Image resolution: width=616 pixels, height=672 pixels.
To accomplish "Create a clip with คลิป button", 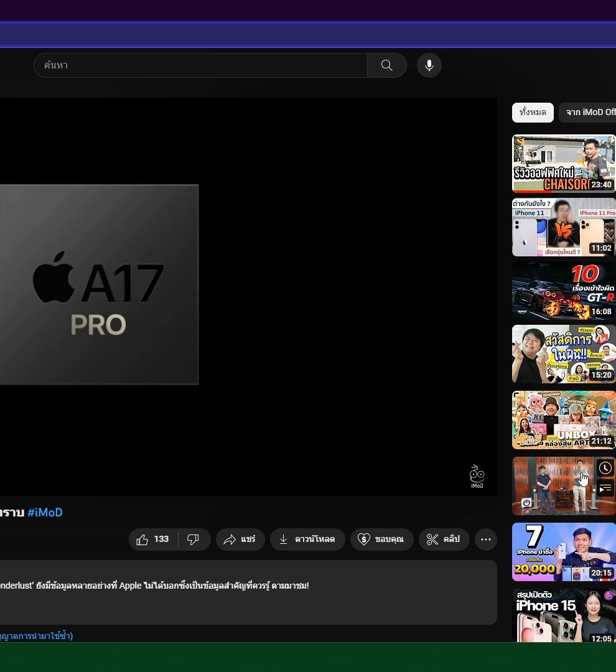I will tap(444, 539).
